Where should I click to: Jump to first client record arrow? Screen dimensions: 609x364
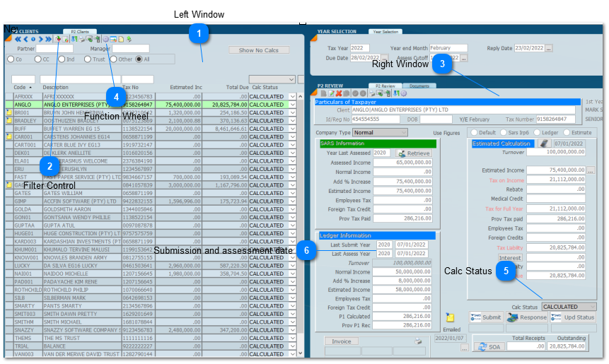tap(18, 39)
